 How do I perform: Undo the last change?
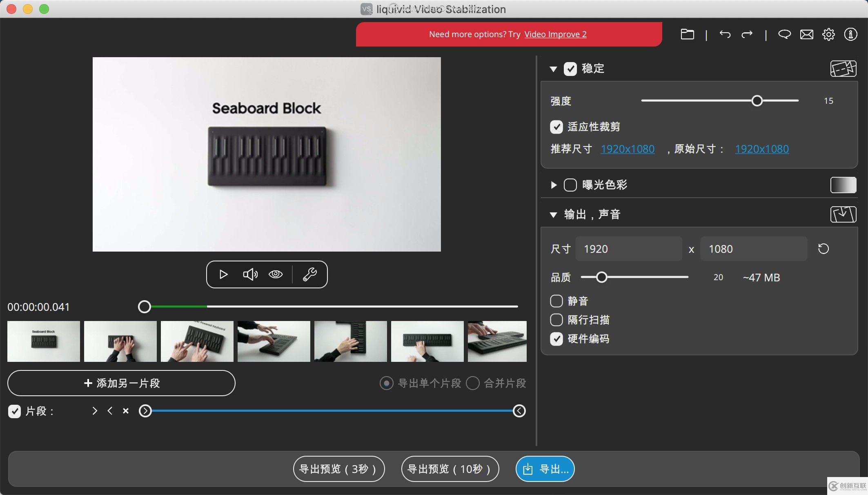[x=725, y=34]
